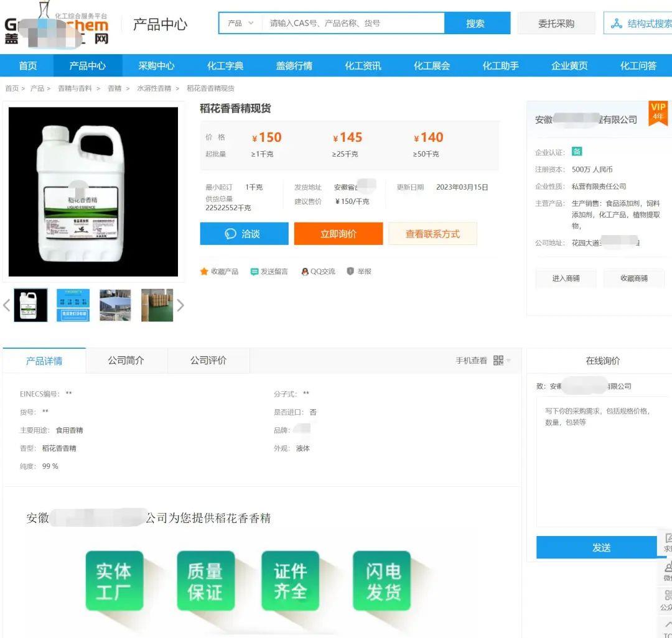
Task: Click the VIP 4年 badge
Action: (x=658, y=112)
